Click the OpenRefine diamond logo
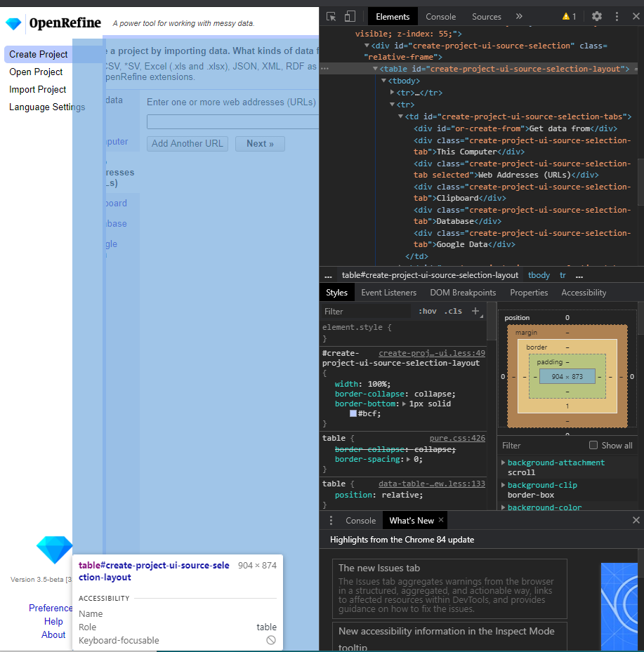The image size is (644, 652). tap(14, 23)
